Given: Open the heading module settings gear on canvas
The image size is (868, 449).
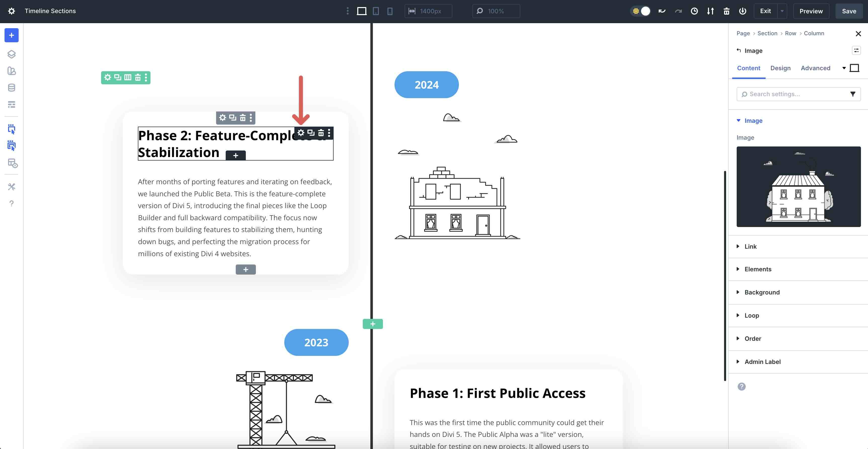Looking at the screenshot, I should [x=301, y=132].
